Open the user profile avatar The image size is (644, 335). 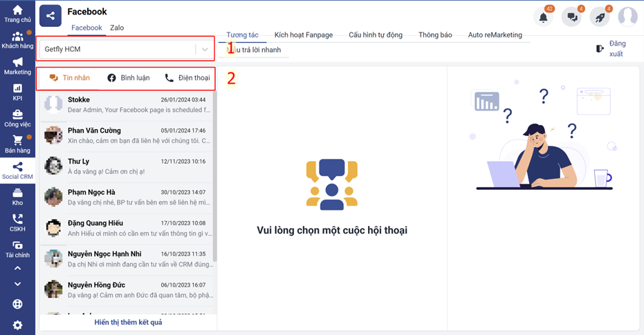627,17
